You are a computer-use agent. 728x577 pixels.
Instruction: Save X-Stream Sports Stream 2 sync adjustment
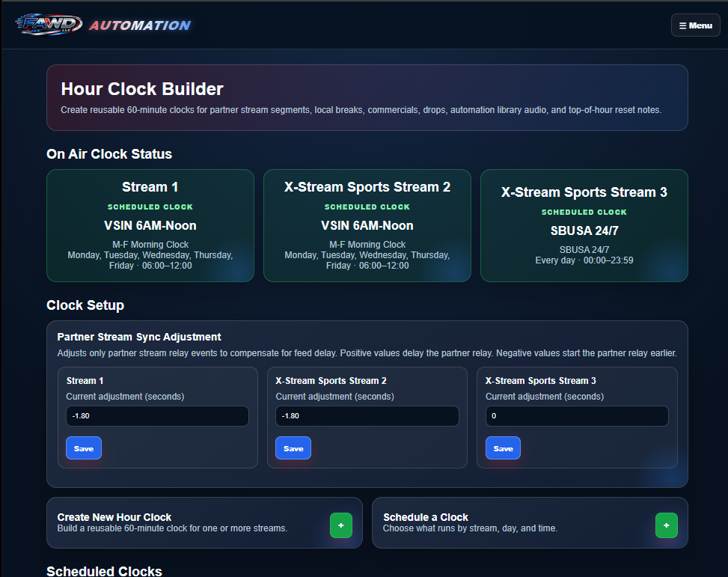pyautogui.click(x=293, y=448)
